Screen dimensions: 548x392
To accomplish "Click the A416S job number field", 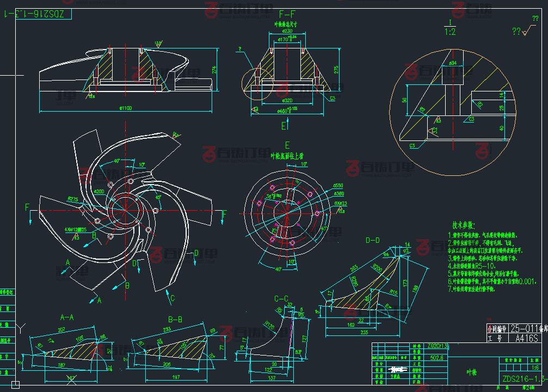I will pos(526,338).
